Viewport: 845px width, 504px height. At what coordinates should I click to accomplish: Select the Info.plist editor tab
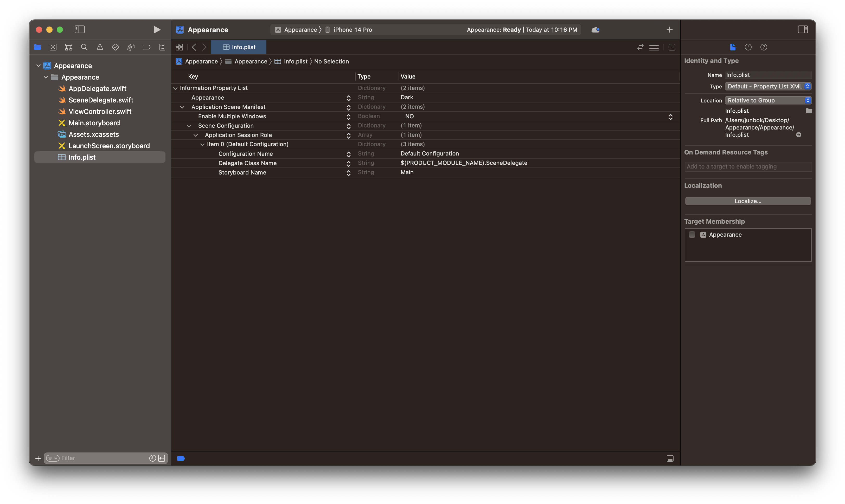coord(239,47)
